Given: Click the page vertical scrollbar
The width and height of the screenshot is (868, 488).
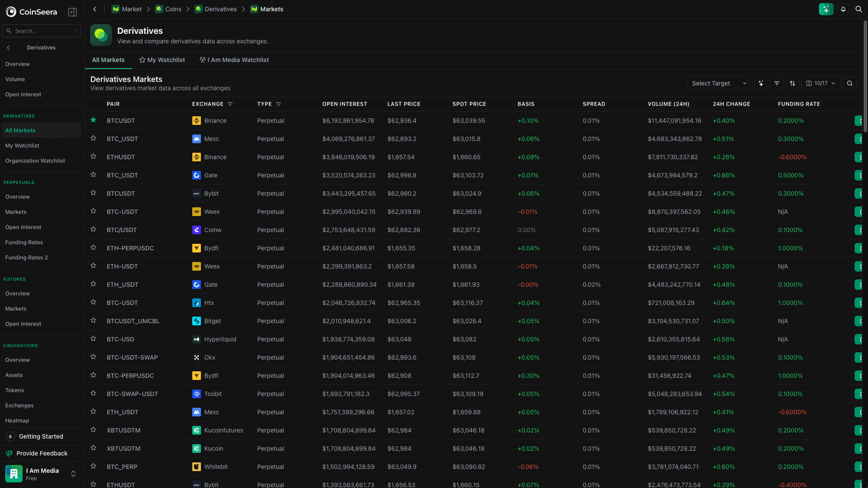Looking at the screenshot, I should coord(865,76).
